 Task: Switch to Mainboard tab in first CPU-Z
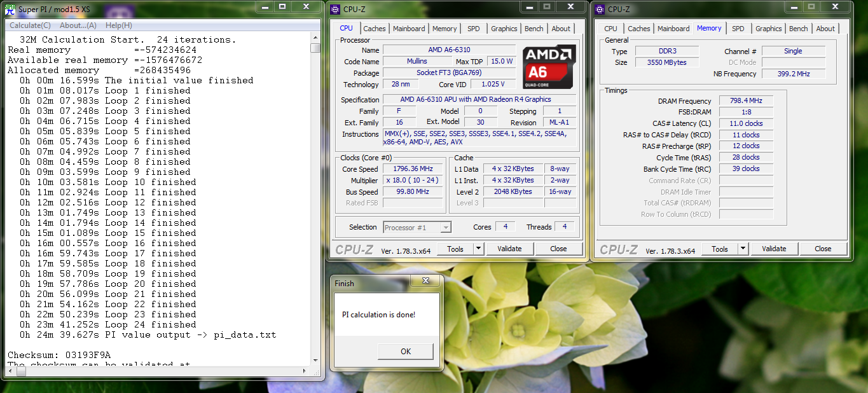pyautogui.click(x=409, y=29)
